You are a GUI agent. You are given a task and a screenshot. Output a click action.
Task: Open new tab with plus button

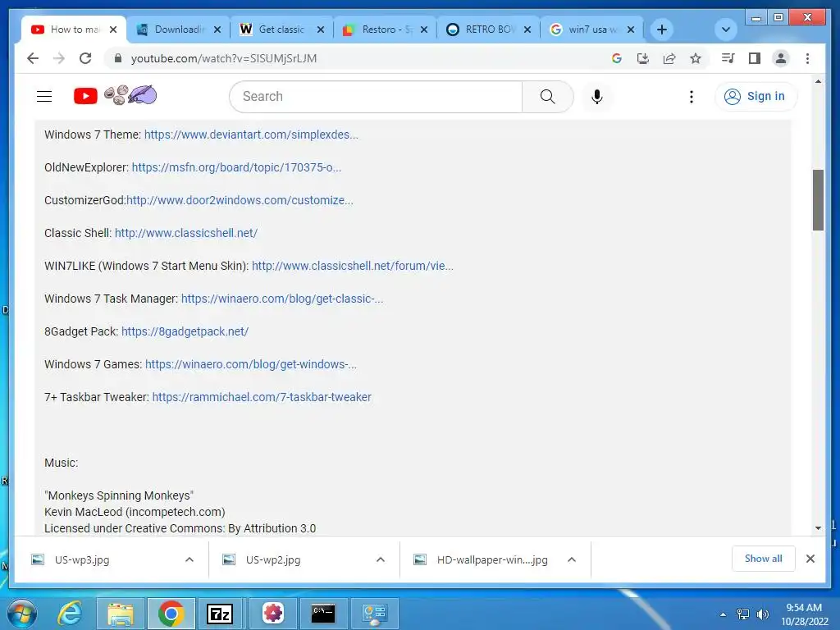tap(662, 30)
